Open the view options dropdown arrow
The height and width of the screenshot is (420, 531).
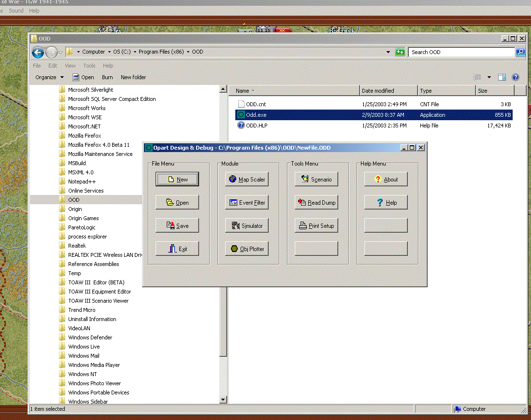pyautogui.click(x=489, y=77)
